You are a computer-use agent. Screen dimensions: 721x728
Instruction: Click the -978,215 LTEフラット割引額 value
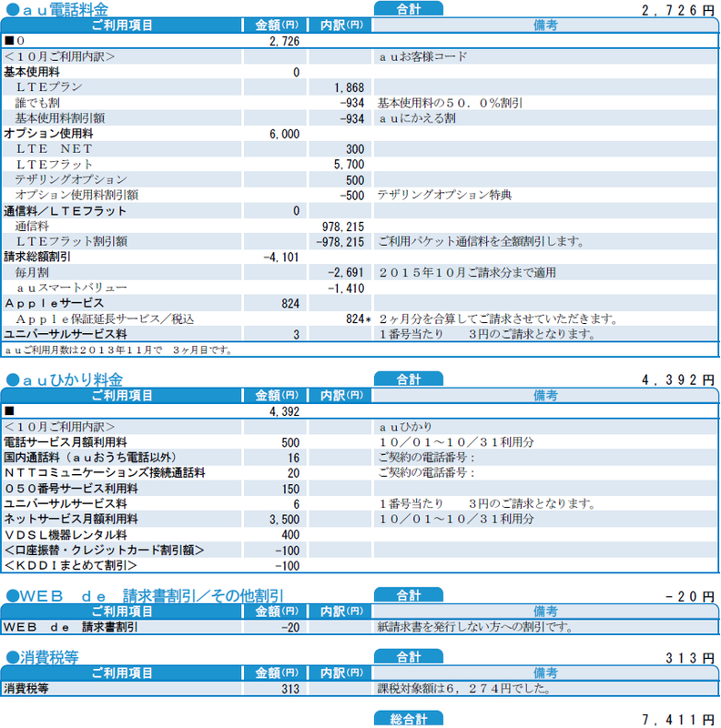(340, 242)
